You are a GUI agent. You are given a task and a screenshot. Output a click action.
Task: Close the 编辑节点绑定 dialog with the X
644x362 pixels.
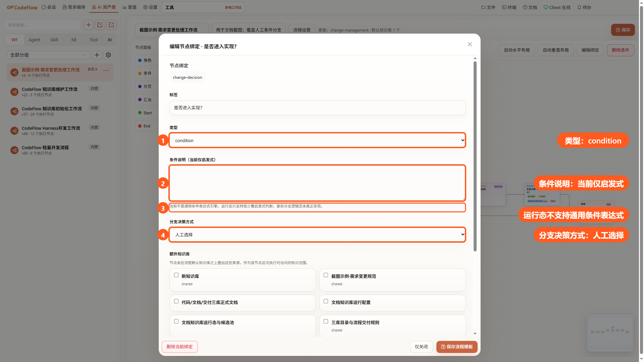pos(470,44)
